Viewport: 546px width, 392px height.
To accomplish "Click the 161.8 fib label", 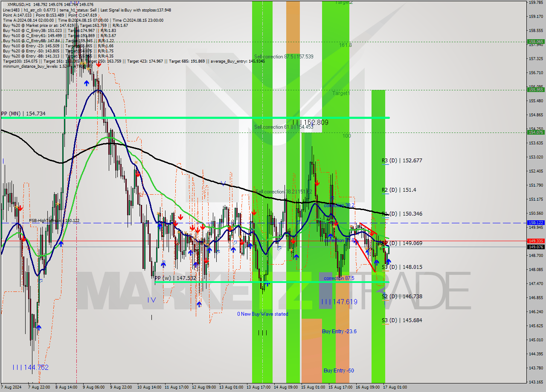I will pyautogui.click(x=345, y=45).
